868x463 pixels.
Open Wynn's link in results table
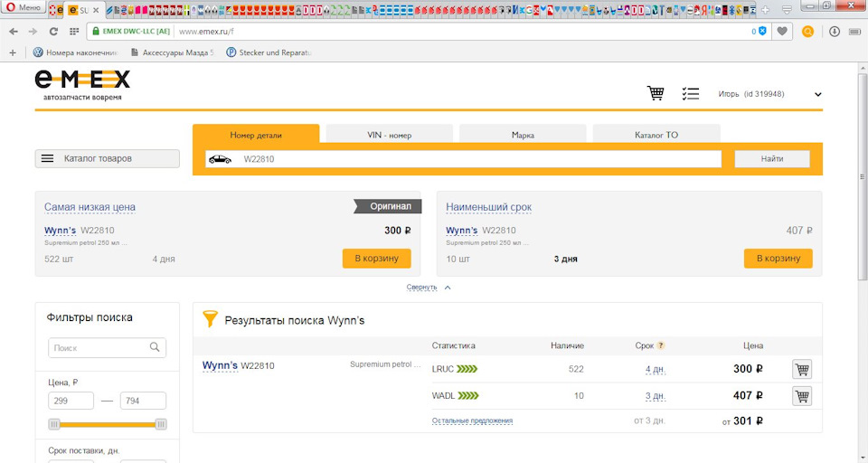click(220, 365)
